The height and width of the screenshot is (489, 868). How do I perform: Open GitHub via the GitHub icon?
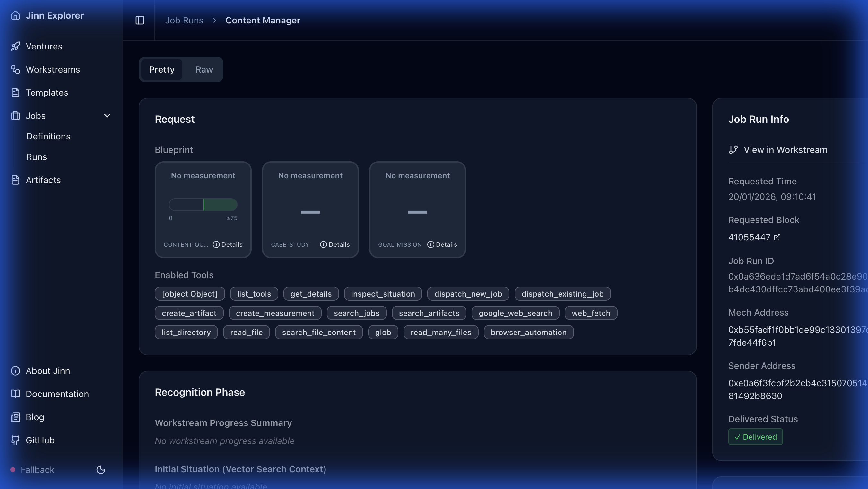click(15, 440)
